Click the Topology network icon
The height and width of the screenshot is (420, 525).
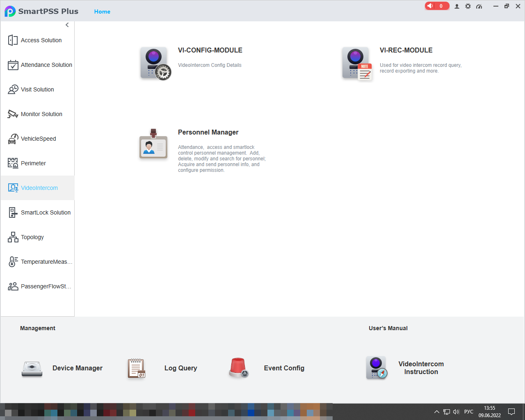coord(13,237)
